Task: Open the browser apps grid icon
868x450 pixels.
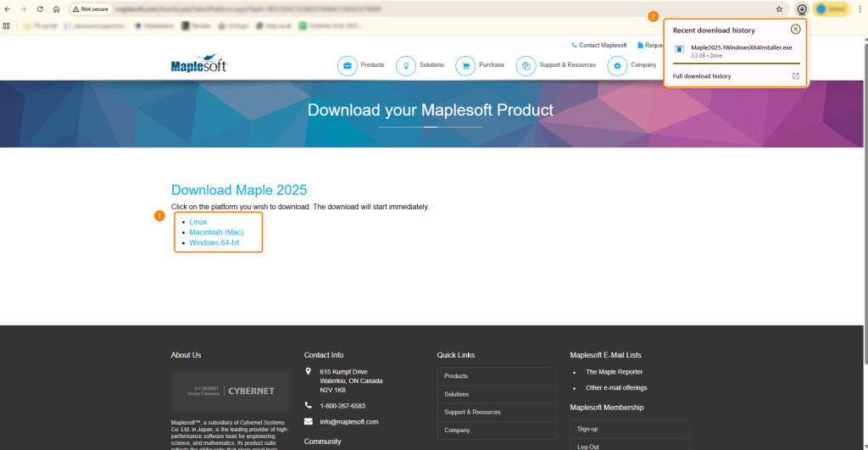Action: tap(7, 26)
